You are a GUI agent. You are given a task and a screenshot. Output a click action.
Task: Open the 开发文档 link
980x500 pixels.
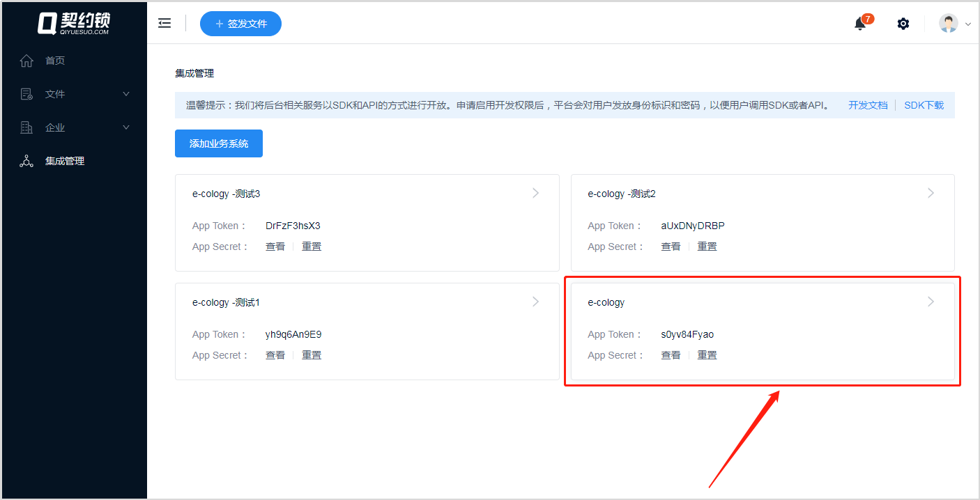tap(868, 105)
